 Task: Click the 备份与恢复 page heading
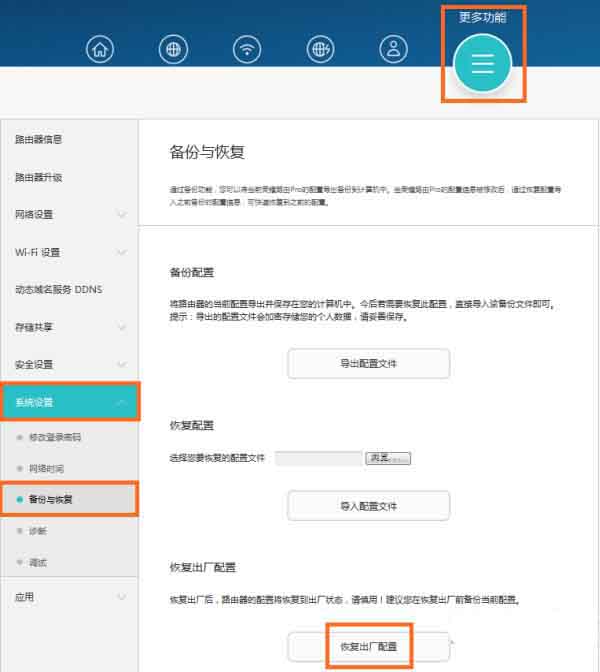point(207,152)
